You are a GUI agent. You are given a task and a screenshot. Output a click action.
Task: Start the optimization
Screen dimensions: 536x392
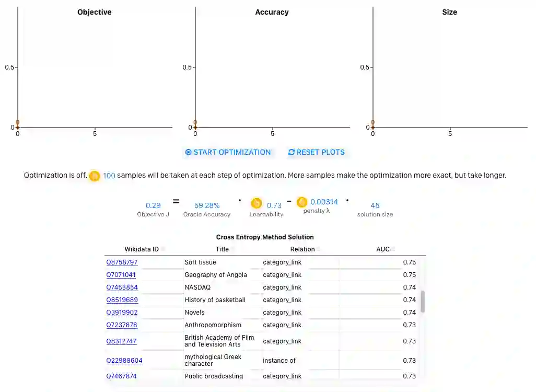[x=228, y=152]
